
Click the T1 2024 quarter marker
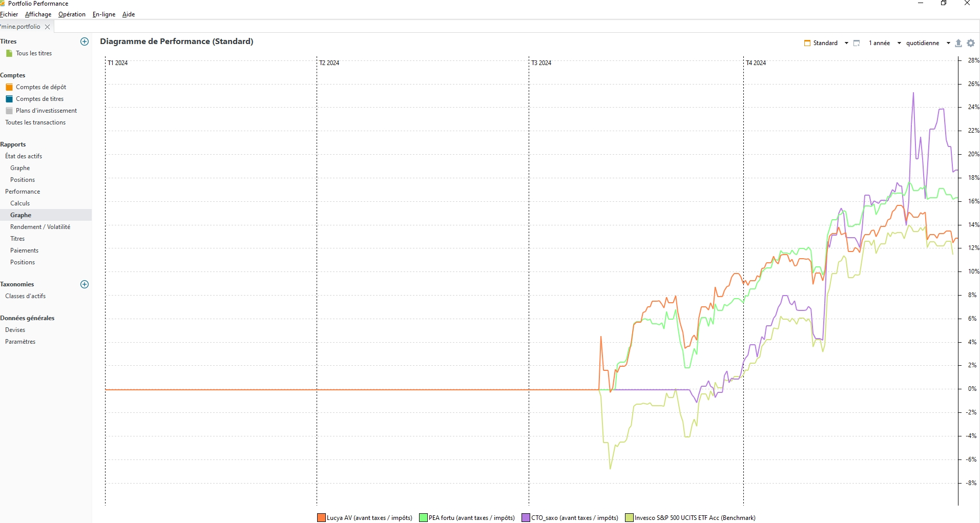click(x=118, y=63)
